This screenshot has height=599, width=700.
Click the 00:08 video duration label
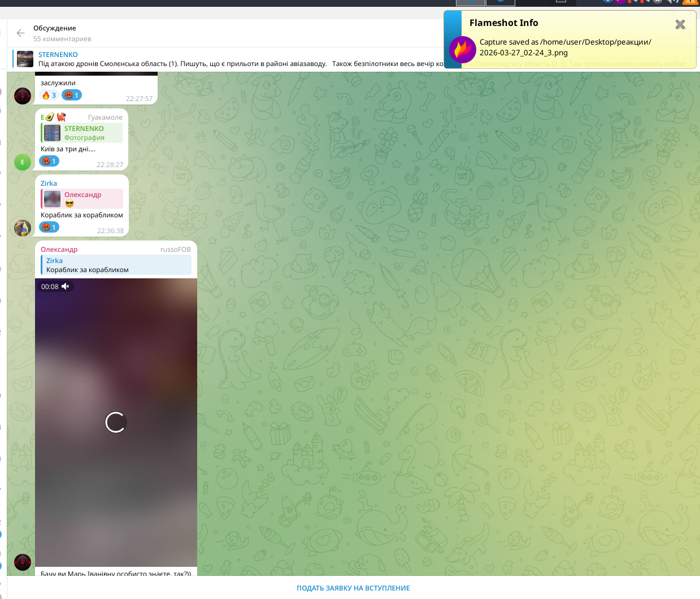tap(50, 287)
